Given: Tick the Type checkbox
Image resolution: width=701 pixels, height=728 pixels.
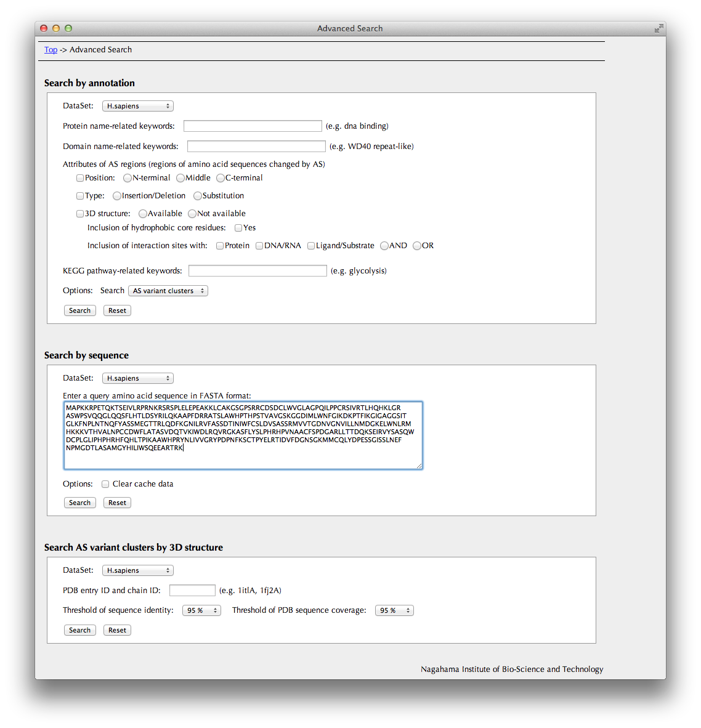Looking at the screenshot, I should pos(80,196).
